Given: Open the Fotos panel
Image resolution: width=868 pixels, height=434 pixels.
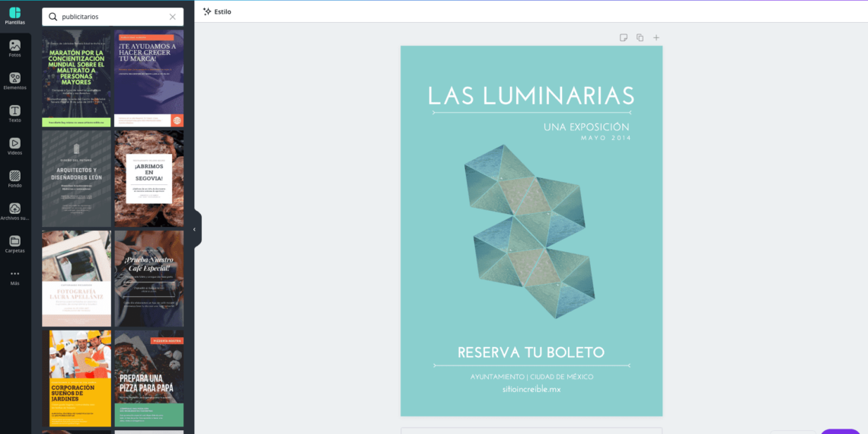Looking at the screenshot, I should [15, 49].
